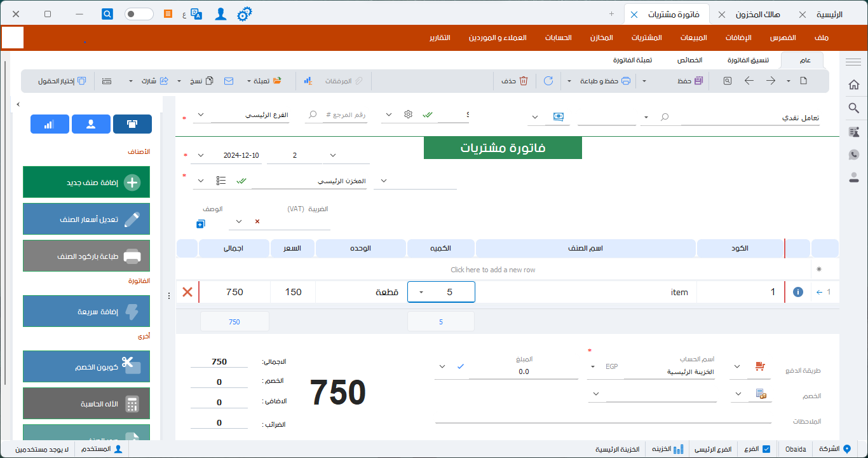The height and width of the screenshot is (458, 868).
Task: Click the trash Delete (حذف) toolbar icon
Action: 523,81
